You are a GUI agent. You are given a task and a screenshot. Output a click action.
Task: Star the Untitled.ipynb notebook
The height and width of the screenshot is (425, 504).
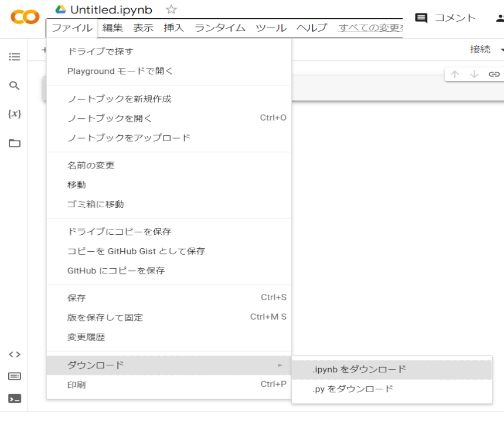pyautogui.click(x=171, y=9)
